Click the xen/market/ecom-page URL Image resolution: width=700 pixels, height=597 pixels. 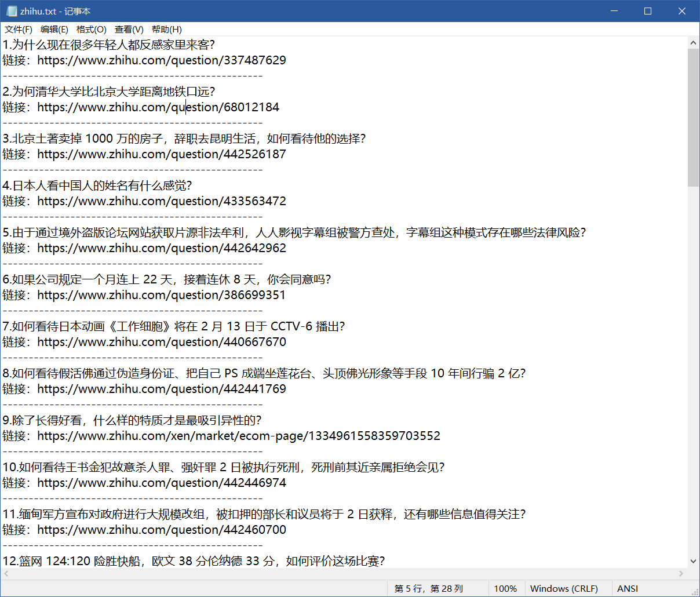tap(239, 436)
